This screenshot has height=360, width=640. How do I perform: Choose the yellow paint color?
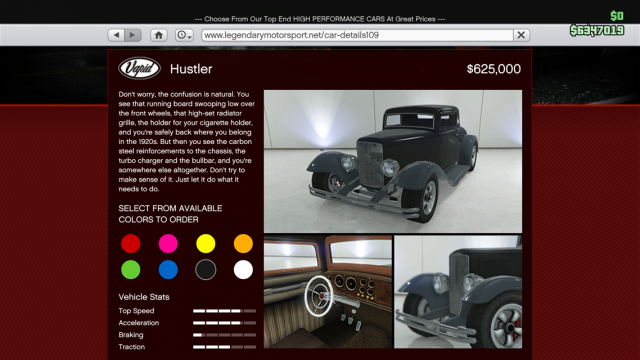coord(206,244)
